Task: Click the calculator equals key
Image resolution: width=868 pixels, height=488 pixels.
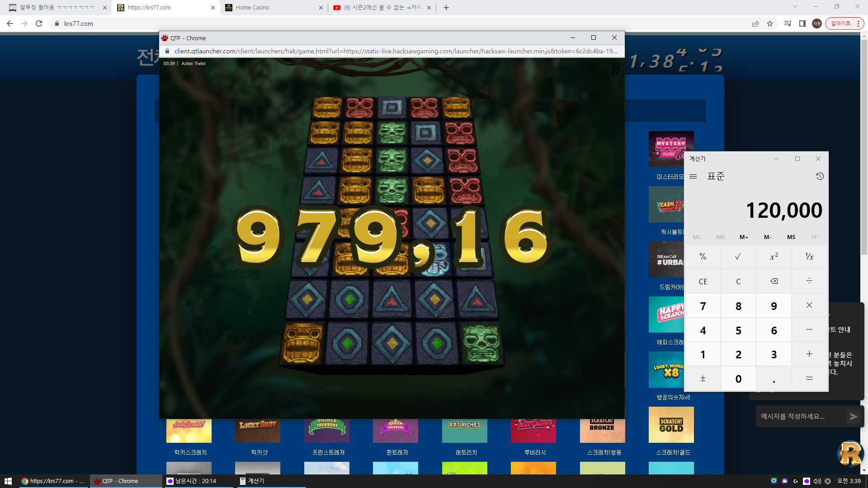Action: click(809, 379)
